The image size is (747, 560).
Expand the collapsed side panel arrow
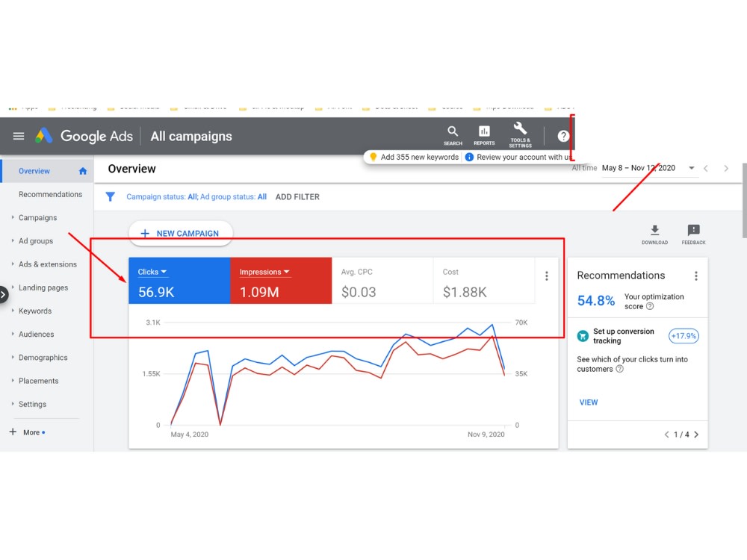(x=3, y=295)
